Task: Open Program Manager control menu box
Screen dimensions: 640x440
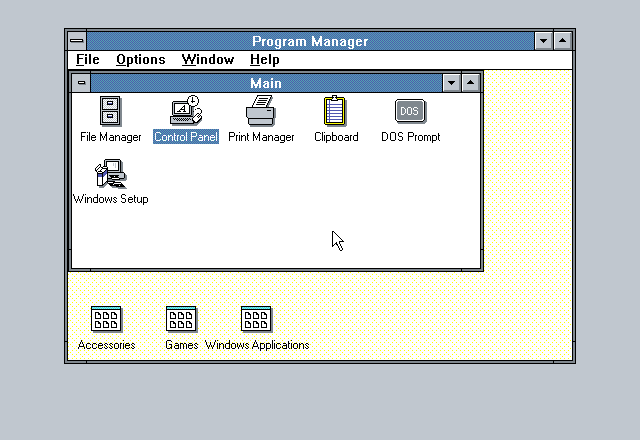Action: click(77, 41)
